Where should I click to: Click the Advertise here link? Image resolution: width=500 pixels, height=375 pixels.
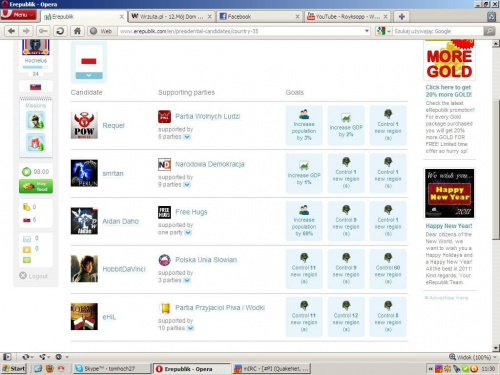447,298
